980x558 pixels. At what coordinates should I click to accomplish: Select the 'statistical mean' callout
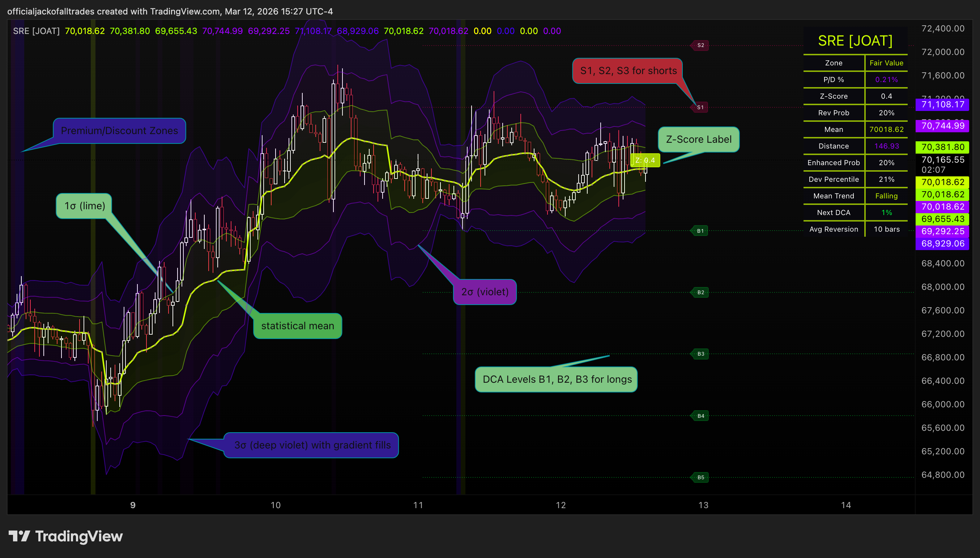298,326
